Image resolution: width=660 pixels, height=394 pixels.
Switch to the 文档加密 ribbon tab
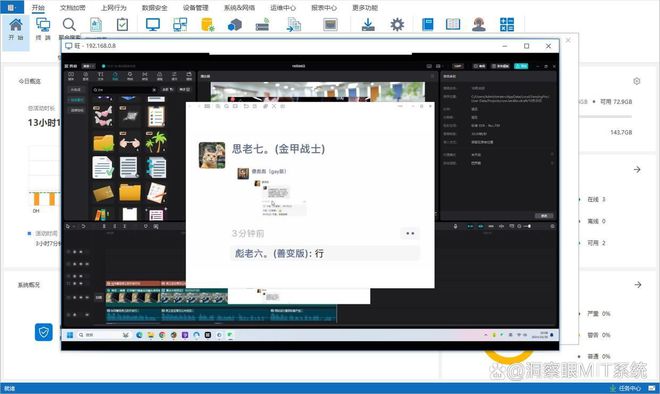coord(72,8)
